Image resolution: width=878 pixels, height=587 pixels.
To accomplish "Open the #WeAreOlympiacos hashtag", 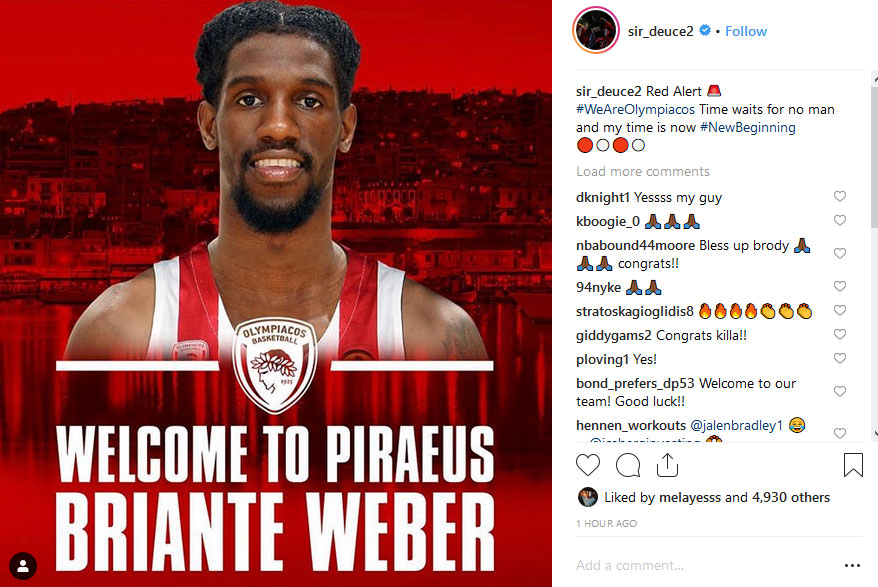I will point(636,109).
